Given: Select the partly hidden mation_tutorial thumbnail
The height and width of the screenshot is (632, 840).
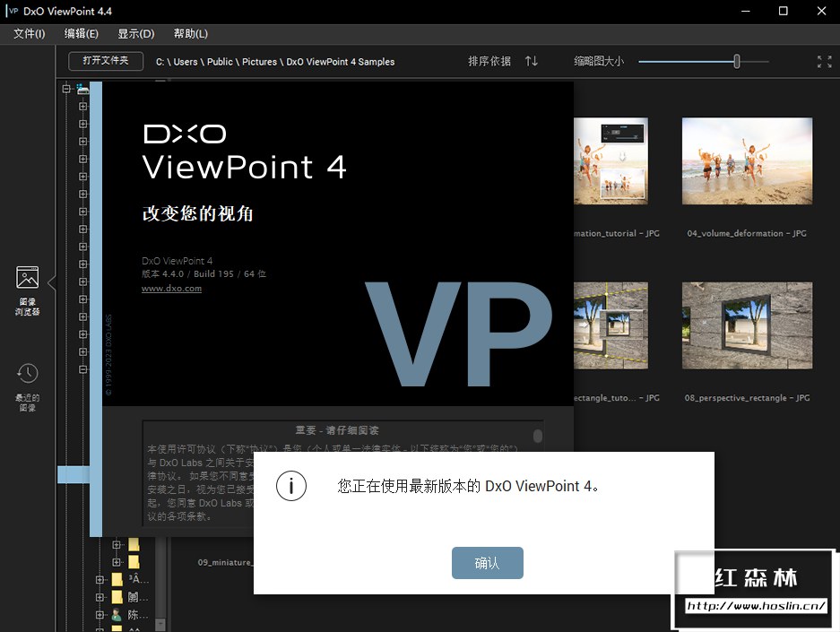Looking at the screenshot, I should [x=611, y=160].
